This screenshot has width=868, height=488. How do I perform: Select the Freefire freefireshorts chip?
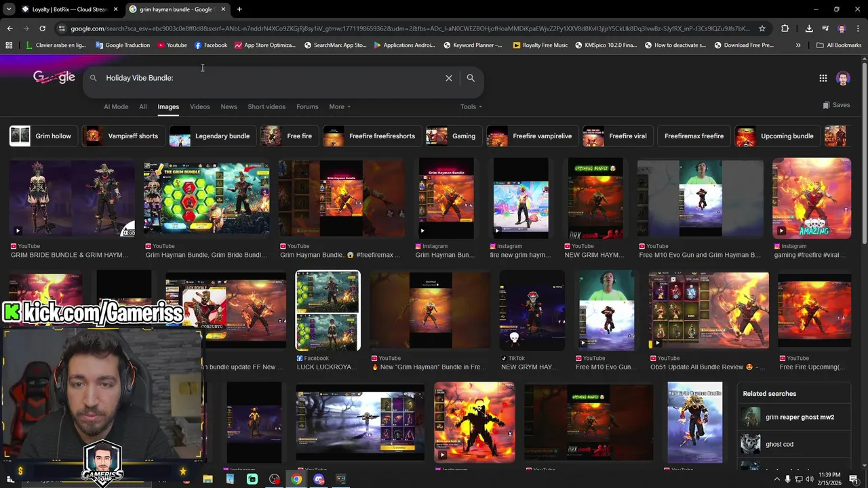point(372,136)
